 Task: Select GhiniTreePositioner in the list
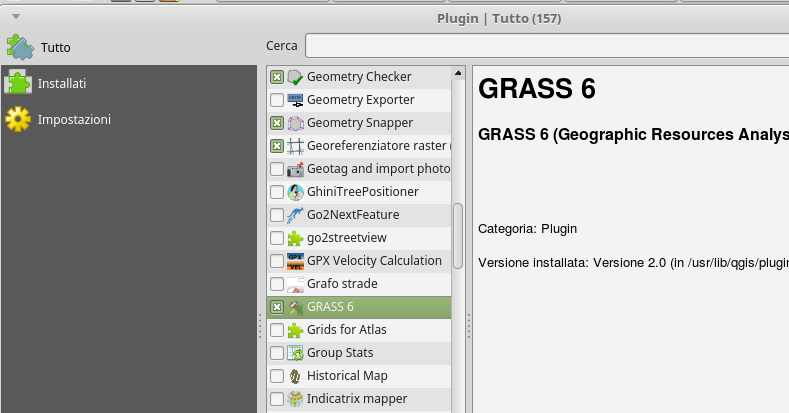tap(359, 192)
